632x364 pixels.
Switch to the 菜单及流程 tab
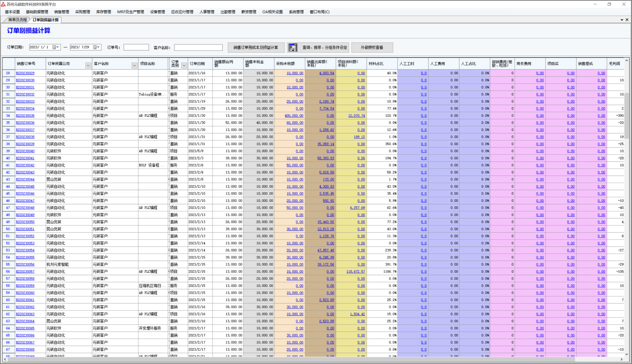(x=17, y=20)
